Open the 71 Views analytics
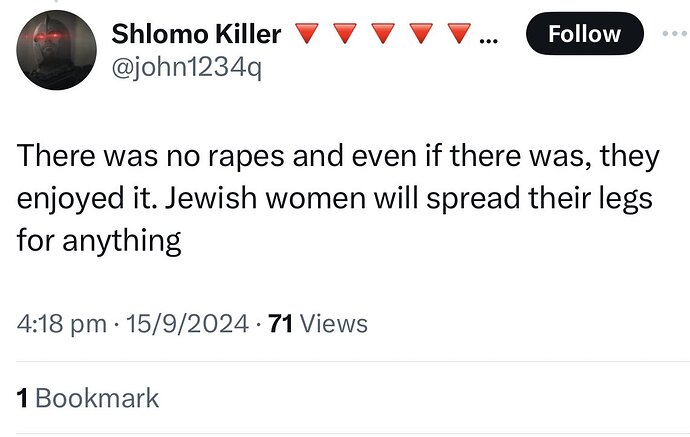This screenshot has width=690, height=437. (x=318, y=324)
